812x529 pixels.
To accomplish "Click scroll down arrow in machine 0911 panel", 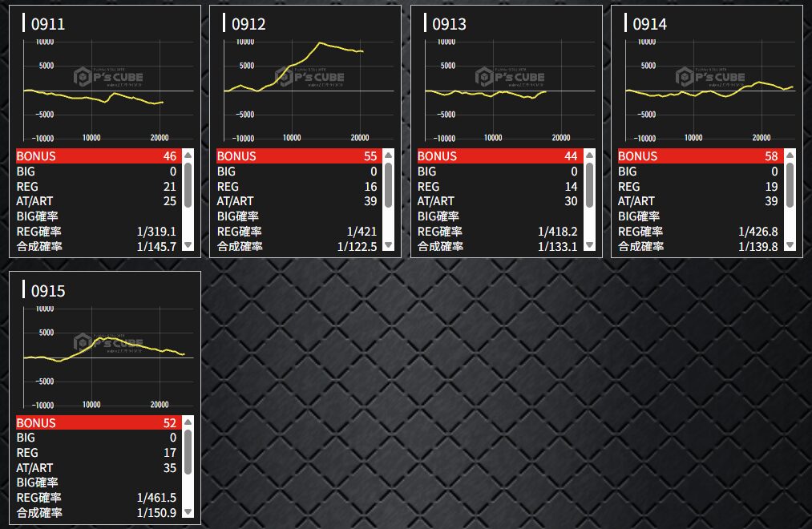I will click(x=188, y=245).
